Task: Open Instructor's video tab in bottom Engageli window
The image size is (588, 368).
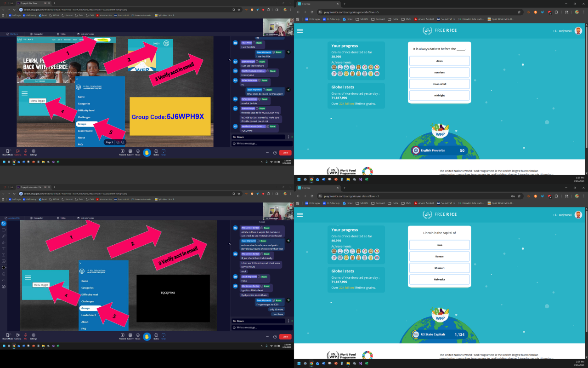Action: tap(86, 218)
